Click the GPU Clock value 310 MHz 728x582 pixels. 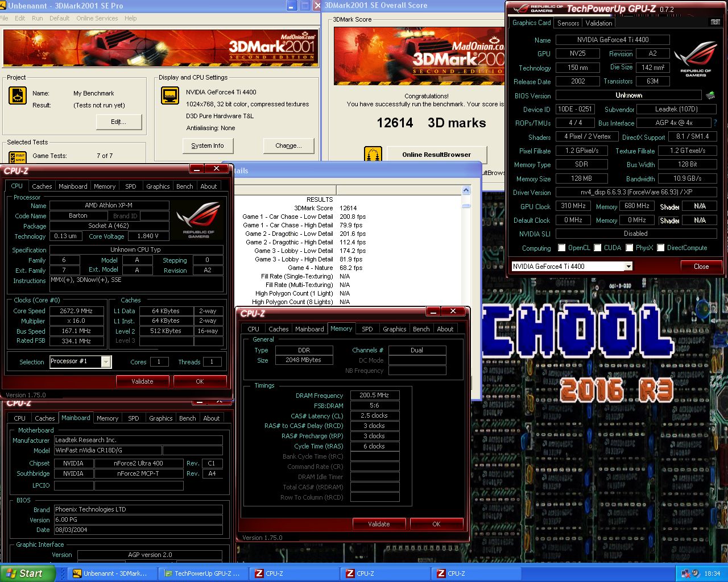(x=573, y=206)
